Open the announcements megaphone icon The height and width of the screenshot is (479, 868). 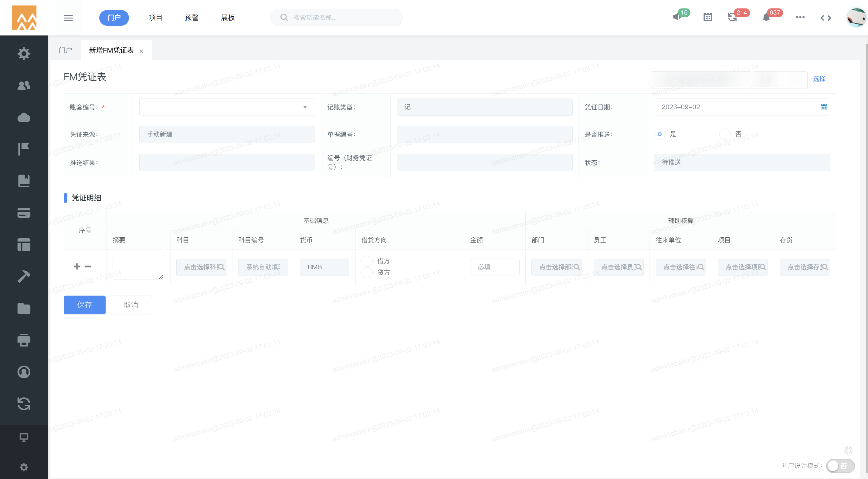676,17
